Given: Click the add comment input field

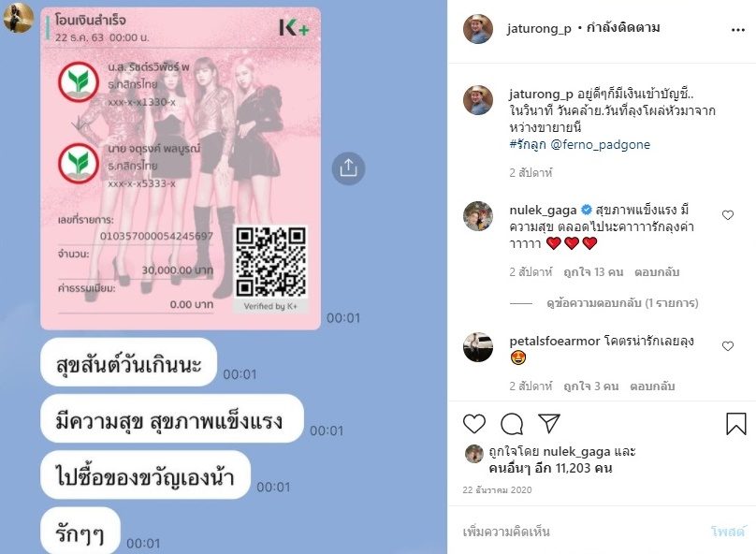Looking at the screenshot, I should pos(578,532).
